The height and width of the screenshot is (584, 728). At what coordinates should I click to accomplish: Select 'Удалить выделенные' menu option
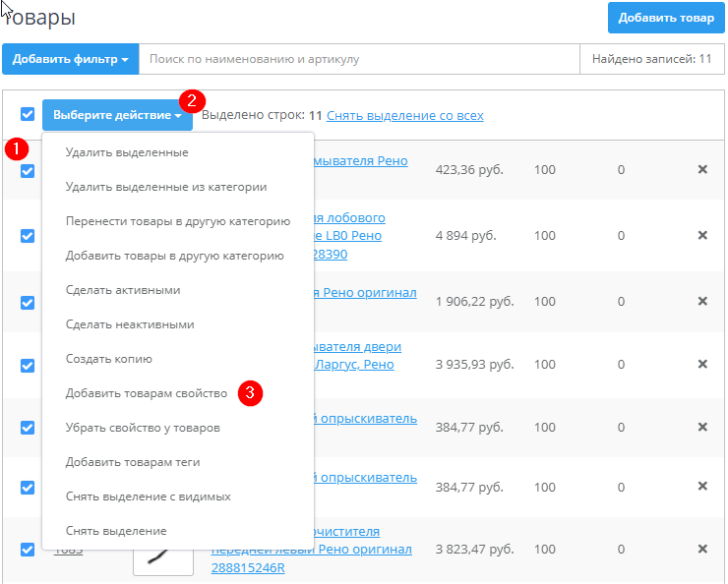[x=127, y=152]
